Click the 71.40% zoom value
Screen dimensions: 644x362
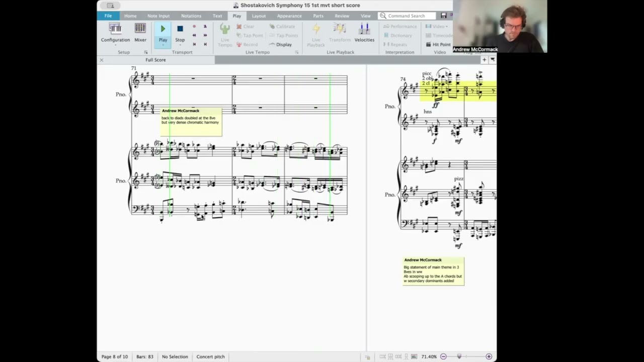pos(429,356)
